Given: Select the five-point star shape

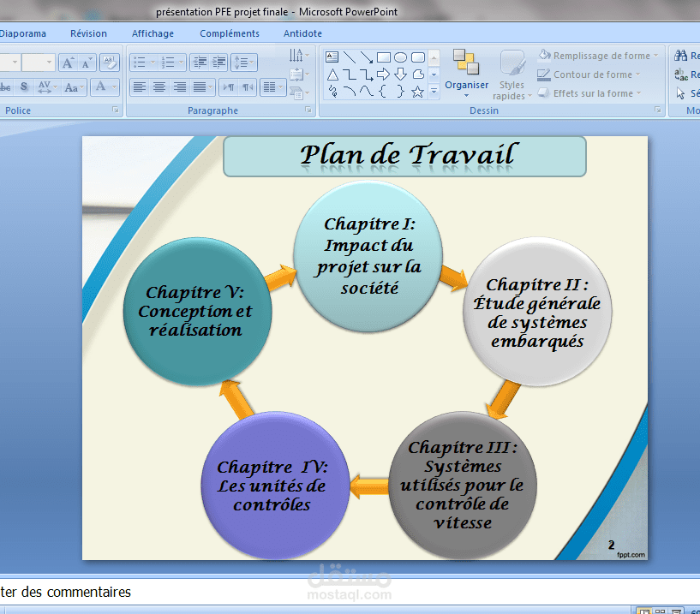Looking at the screenshot, I should click(x=417, y=92).
